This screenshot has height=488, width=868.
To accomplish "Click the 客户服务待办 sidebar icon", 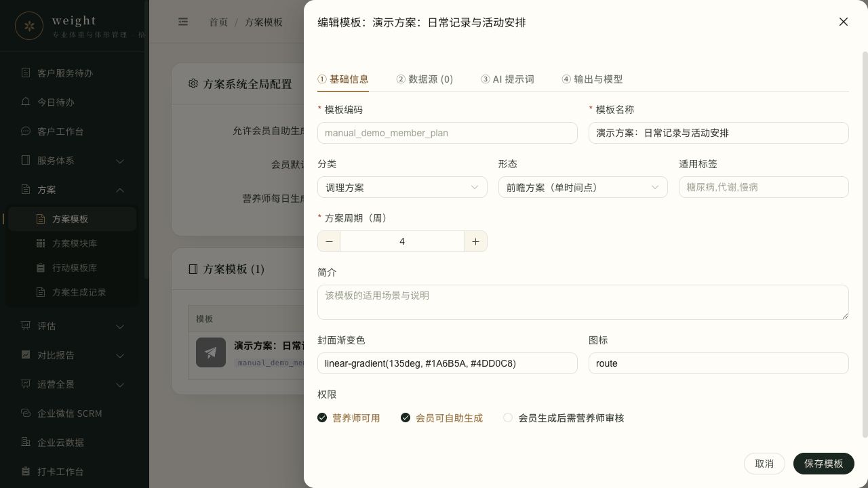I will [x=26, y=73].
